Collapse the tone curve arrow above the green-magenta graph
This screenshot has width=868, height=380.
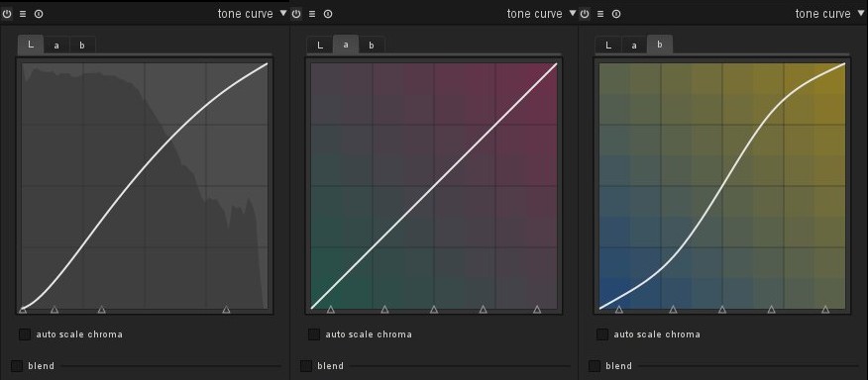573,13
